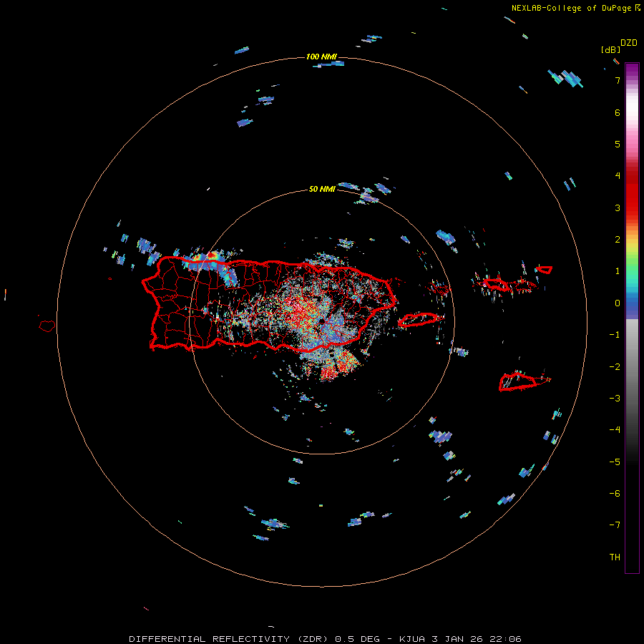Click the 4 value on the color scale
Image resolution: width=644 pixels, height=644 pixels.
(618, 176)
